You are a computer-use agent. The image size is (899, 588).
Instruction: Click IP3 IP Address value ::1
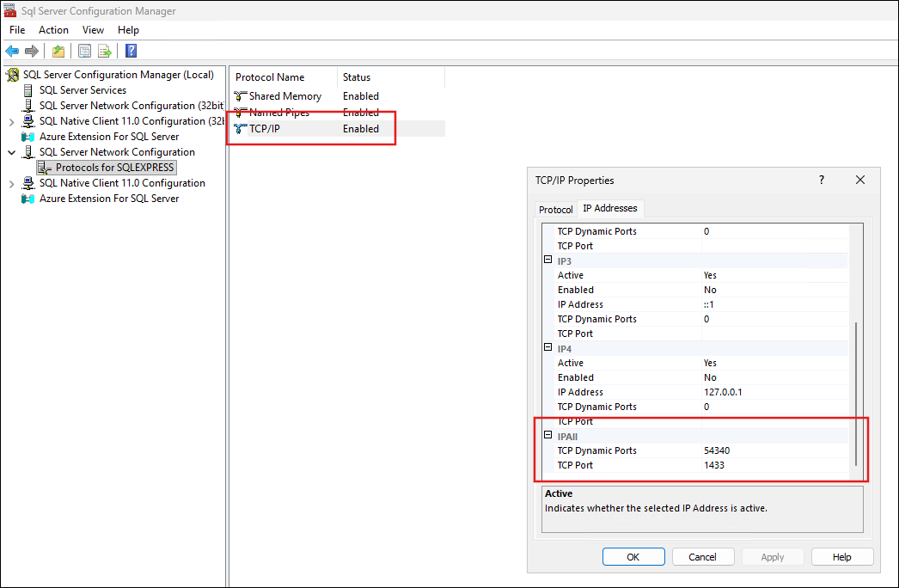click(709, 304)
